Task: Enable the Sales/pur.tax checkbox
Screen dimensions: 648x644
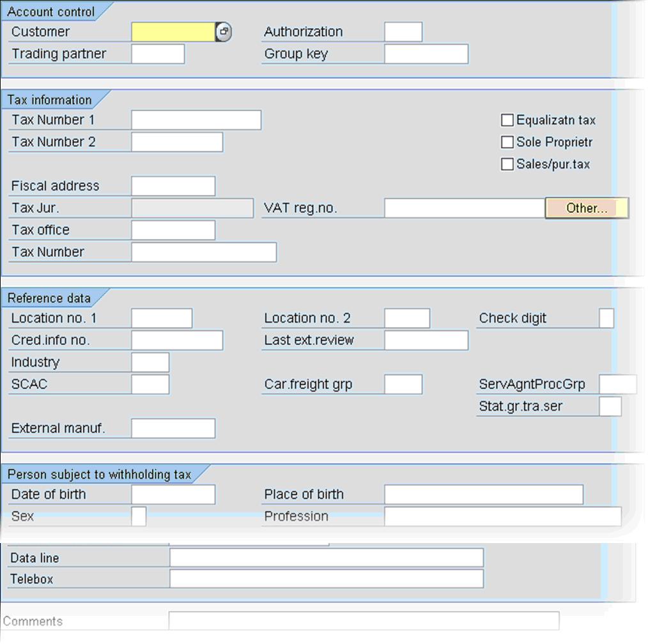Action: pos(507,164)
